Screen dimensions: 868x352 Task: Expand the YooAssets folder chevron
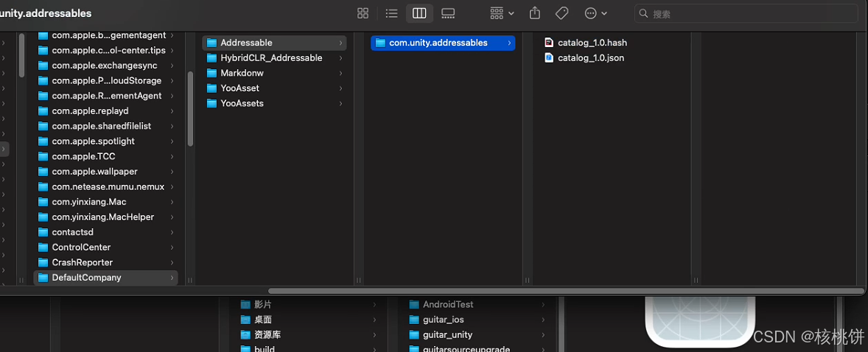(x=340, y=104)
